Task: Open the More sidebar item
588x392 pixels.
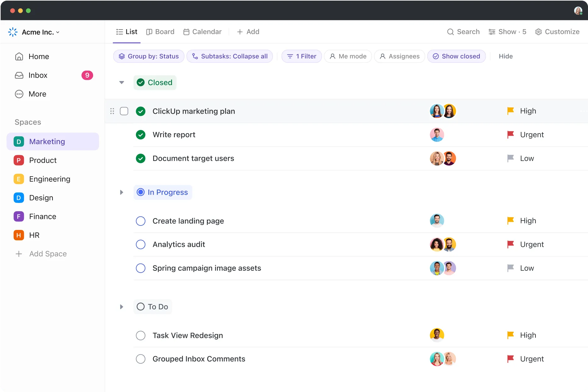Action: (x=53, y=94)
